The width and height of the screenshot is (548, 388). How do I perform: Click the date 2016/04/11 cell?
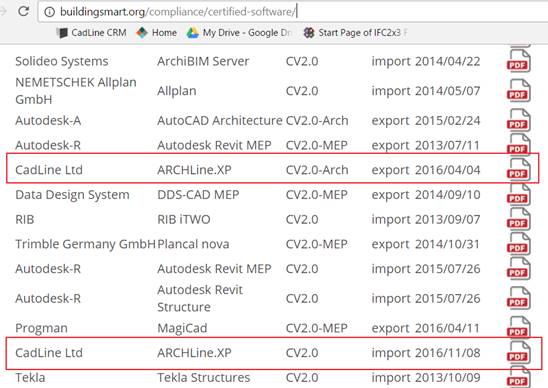[x=448, y=329]
